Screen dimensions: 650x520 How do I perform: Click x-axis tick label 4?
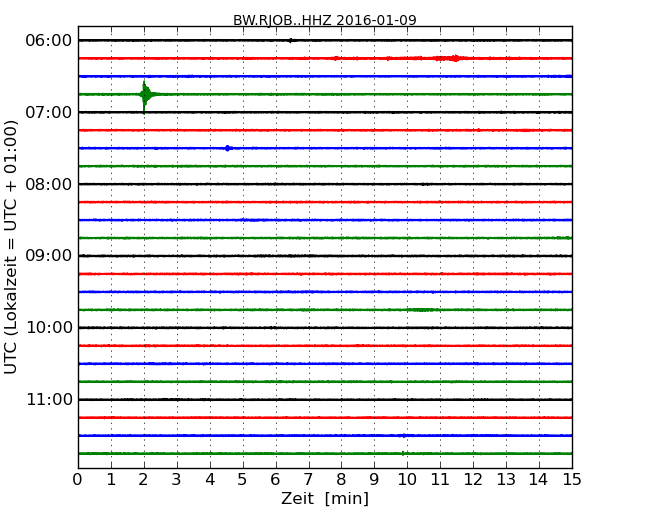[x=210, y=479]
